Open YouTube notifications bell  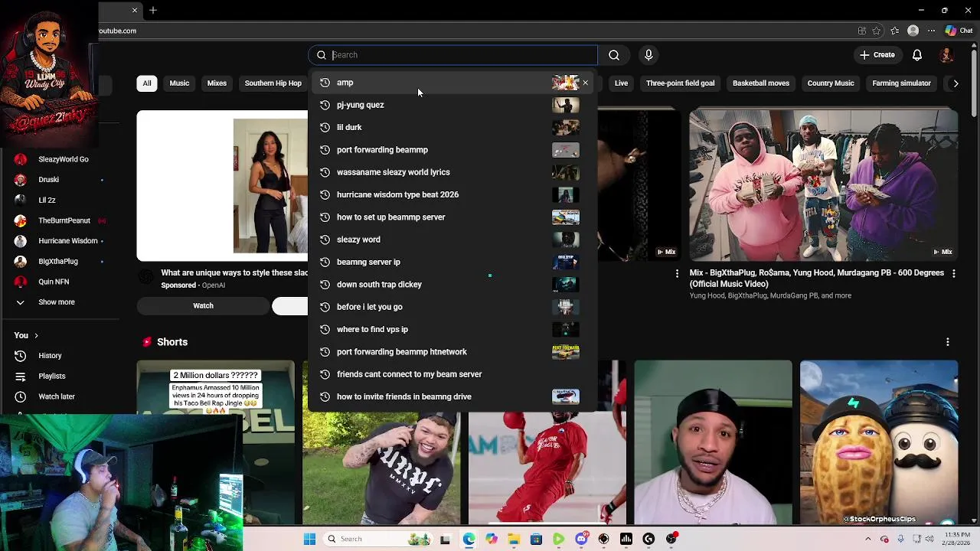click(917, 55)
